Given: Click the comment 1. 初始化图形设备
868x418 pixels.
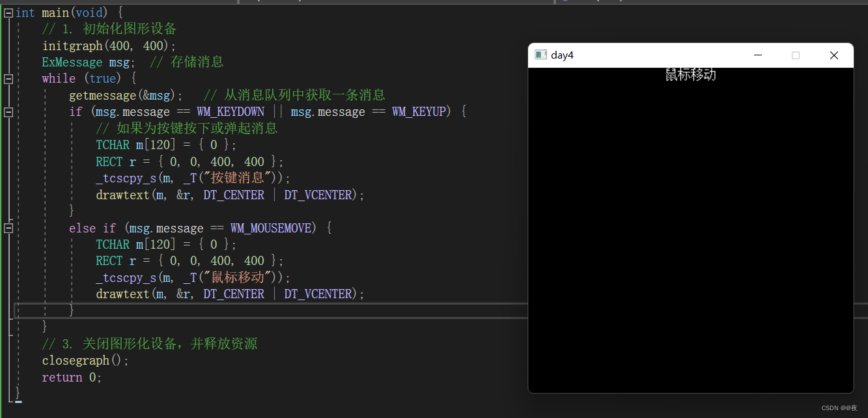Looking at the screenshot, I should tap(109, 29).
